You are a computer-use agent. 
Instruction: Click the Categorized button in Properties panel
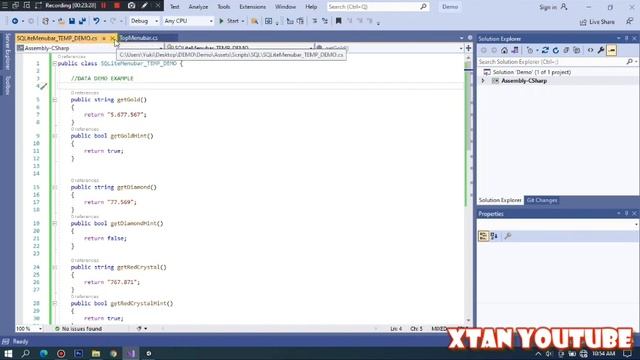483,236
